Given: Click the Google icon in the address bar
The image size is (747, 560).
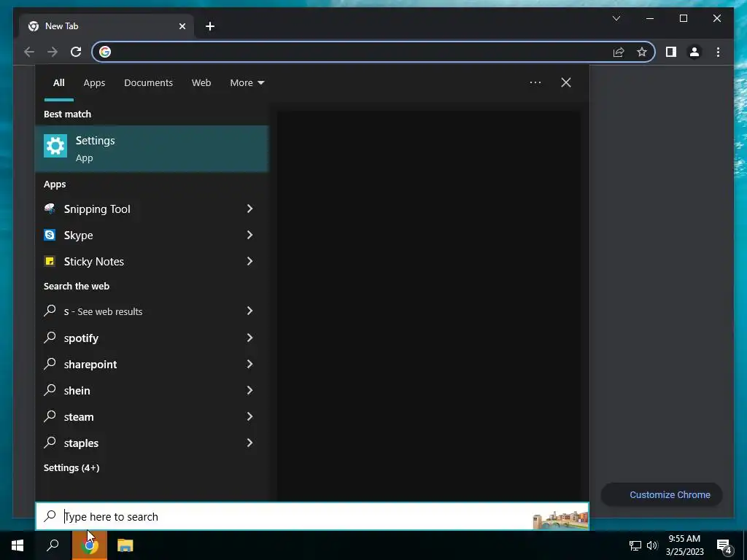Looking at the screenshot, I should [105, 52].
